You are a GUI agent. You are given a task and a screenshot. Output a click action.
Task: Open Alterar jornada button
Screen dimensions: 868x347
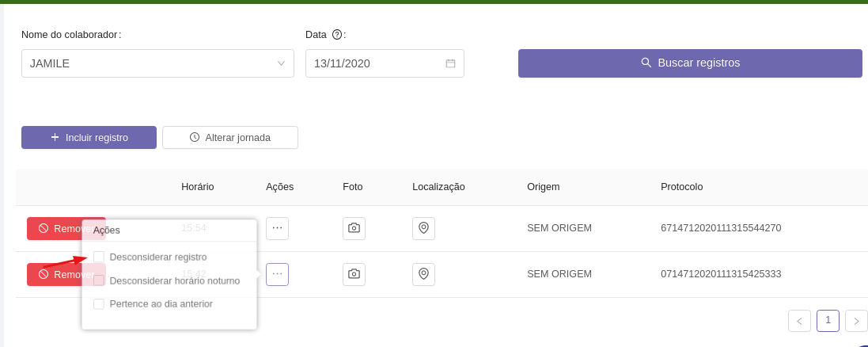(229, 137)
